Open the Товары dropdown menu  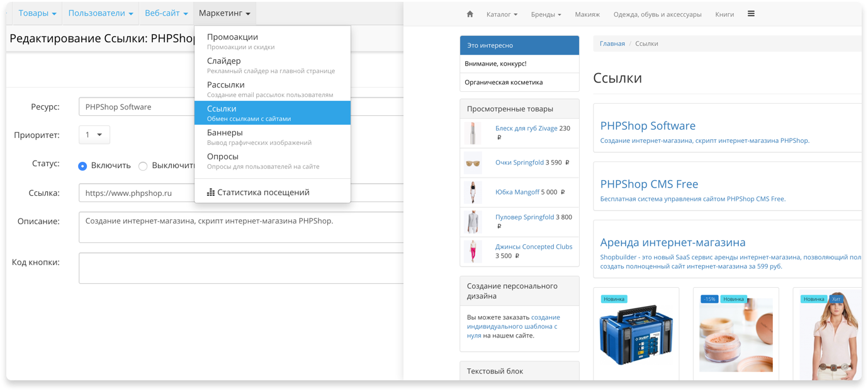pyautogui.click(x=38, y=13)
